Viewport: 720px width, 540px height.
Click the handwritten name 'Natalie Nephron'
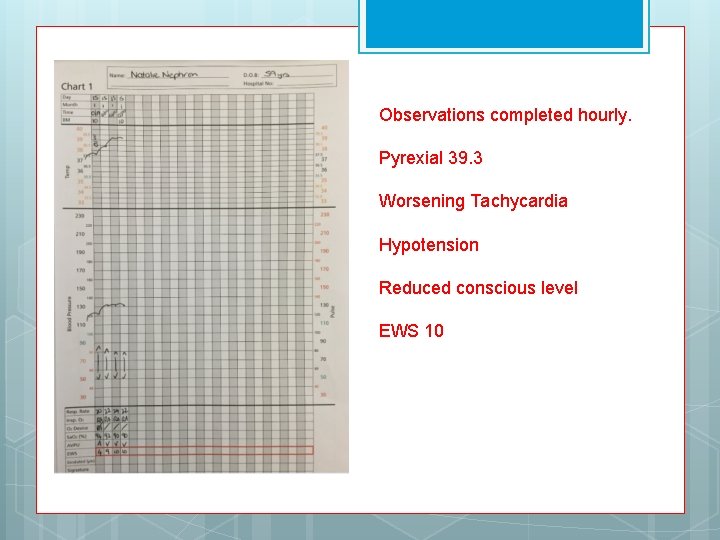pos(164,75)
